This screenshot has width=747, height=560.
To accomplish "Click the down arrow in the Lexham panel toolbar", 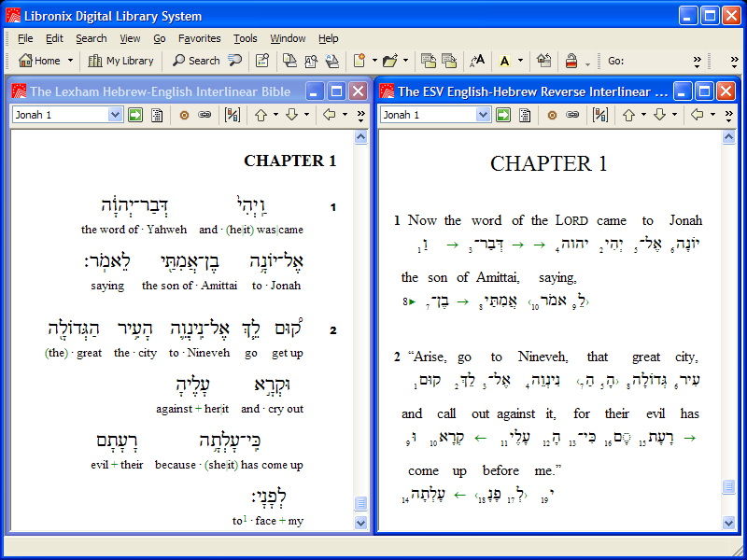I will coord(291,115).
